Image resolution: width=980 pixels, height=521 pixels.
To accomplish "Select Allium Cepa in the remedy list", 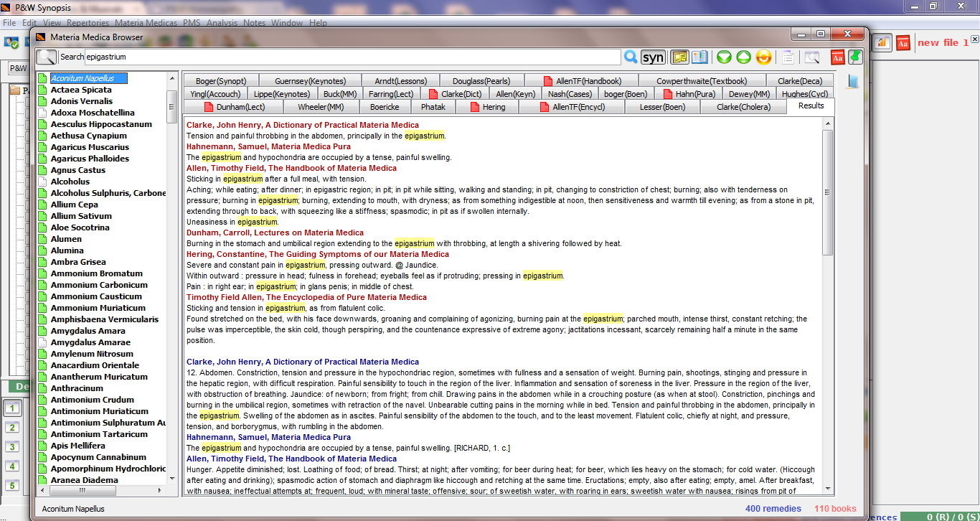I will pyautogui.click(x=75, y=205).
